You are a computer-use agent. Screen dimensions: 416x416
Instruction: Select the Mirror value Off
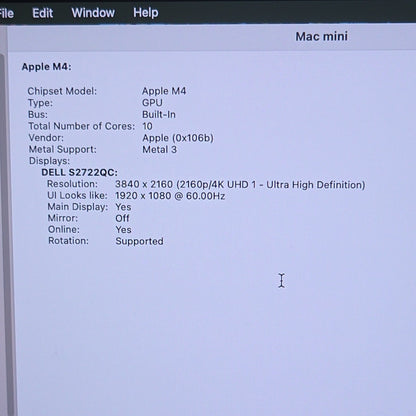(x=122, y=218)
